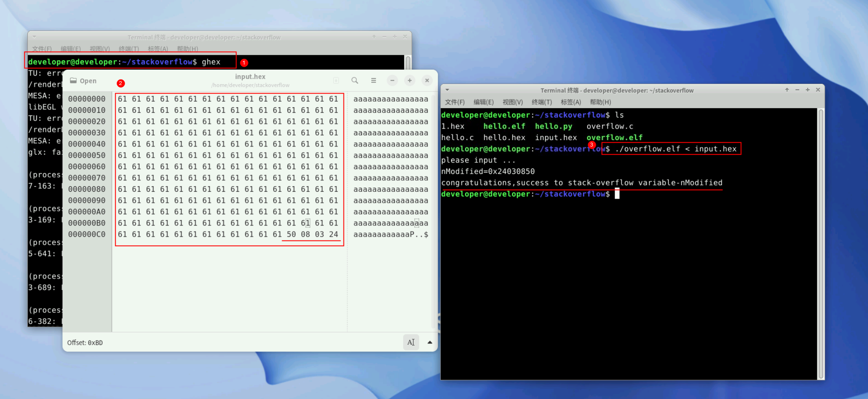Select offset row 000000C0 in GHex

87,234
